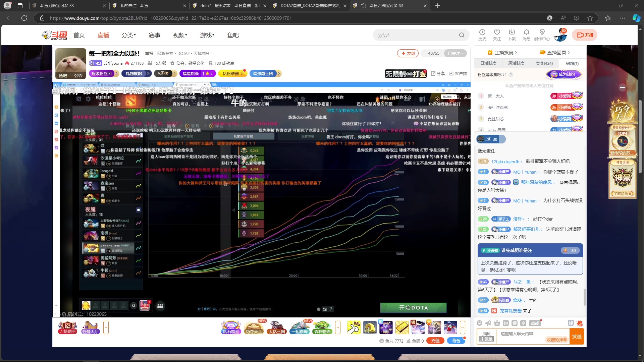Toggle the 已关注 follow button
The image size is (644, 362).
click(455, 53)
